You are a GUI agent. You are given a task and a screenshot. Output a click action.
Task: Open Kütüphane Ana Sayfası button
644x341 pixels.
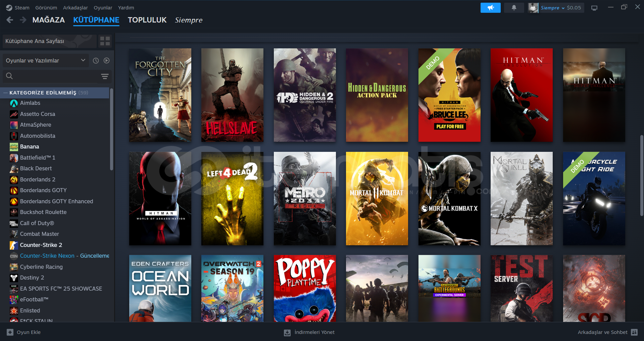coord(49,41)
